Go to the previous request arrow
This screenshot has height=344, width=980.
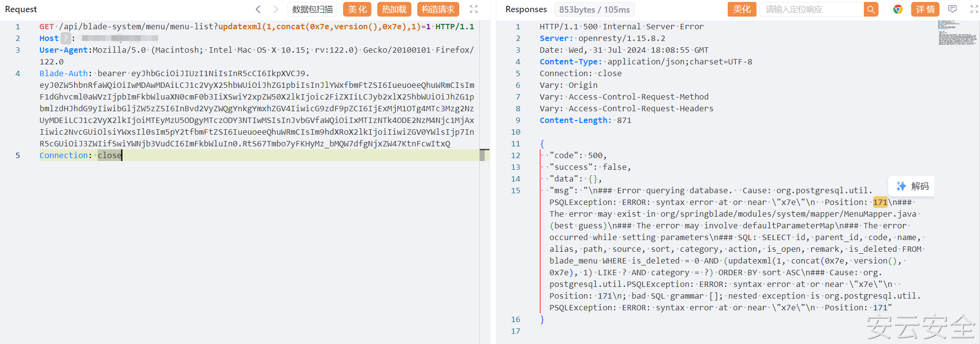tap(258, 9)
